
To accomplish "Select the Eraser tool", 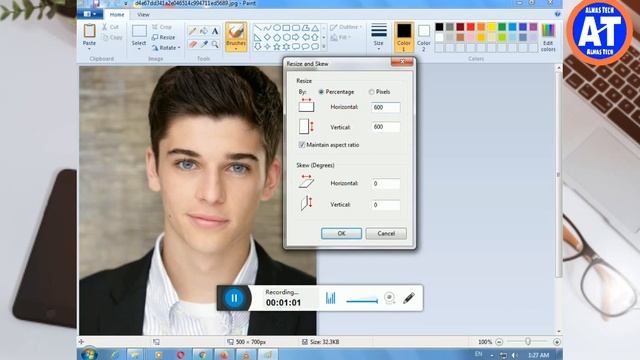I will 193,44.
